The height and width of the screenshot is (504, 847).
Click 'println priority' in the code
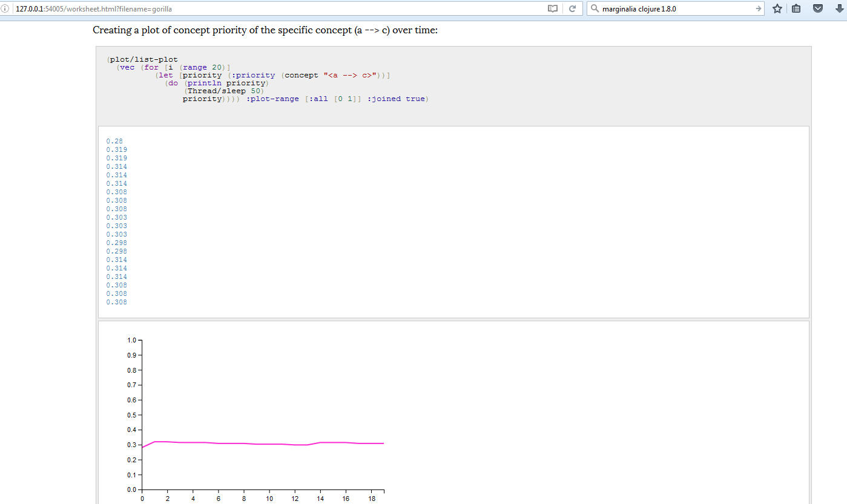(226, 83)
